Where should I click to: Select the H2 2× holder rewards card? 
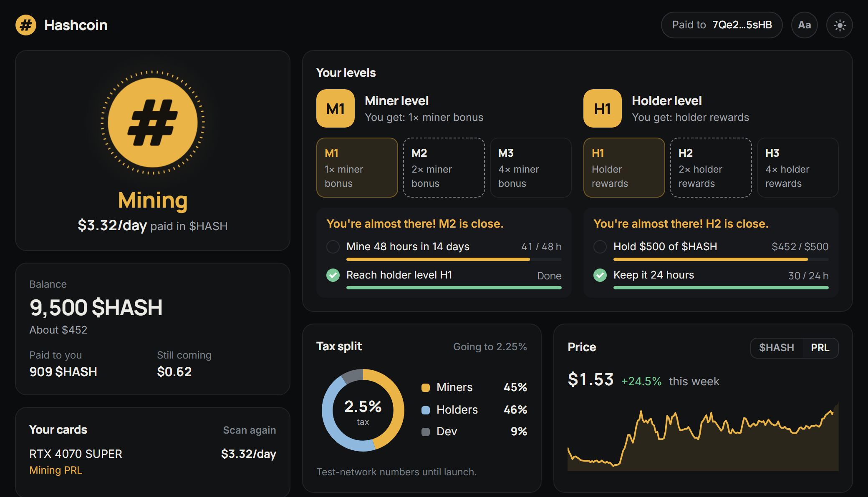coord(711,168)
